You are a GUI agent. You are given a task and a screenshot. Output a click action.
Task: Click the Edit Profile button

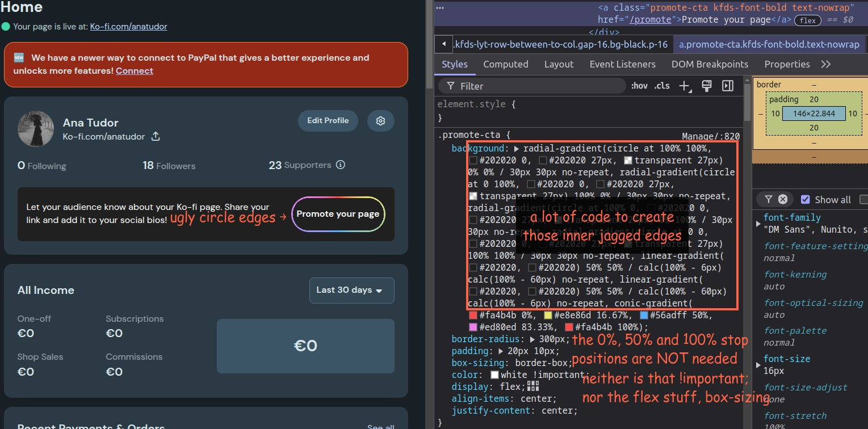(x=328, y=121)
